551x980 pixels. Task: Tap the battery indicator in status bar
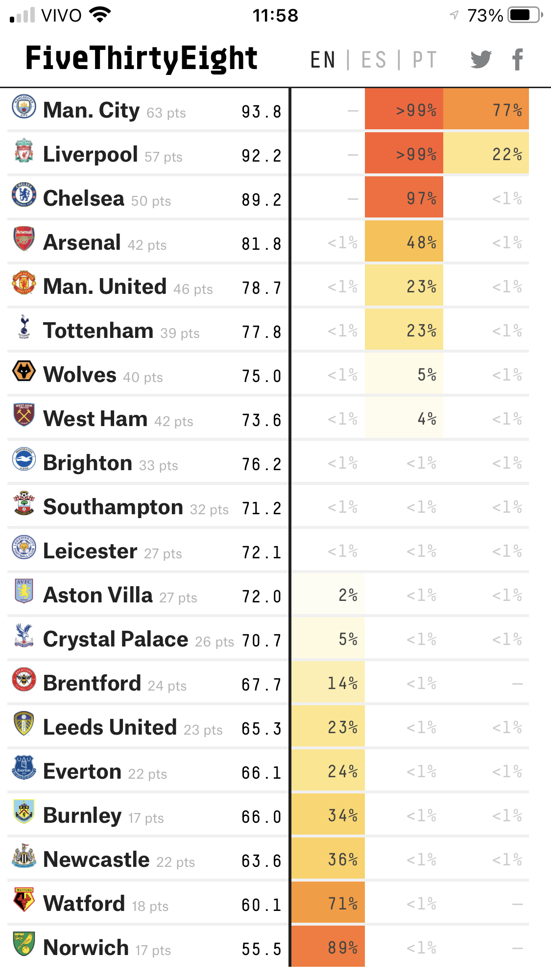525,15
